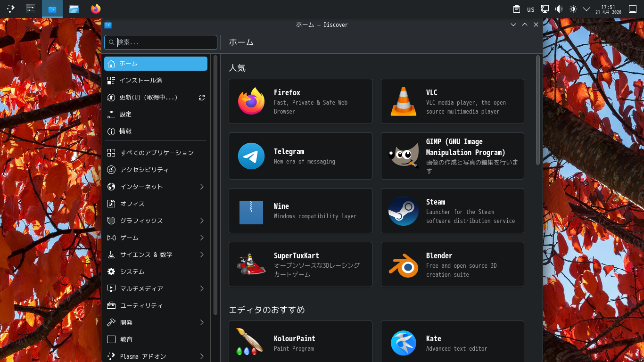The width and height of the screenshot is (644, 362).
Task: Show the 情報 page
Action: [x=156, y=132]
